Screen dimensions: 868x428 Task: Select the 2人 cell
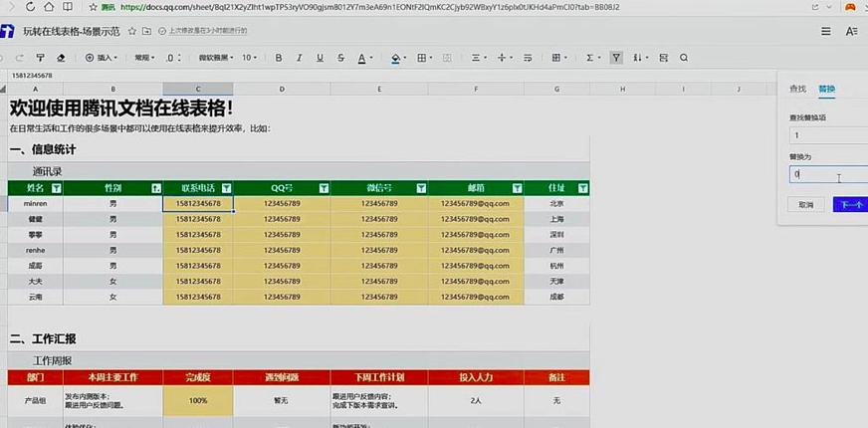click(x=476, y=401)
